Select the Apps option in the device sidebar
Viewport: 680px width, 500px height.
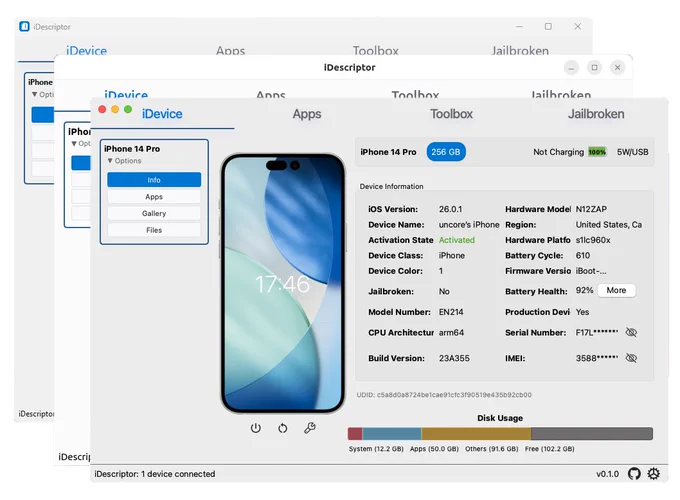pos(154,196)
